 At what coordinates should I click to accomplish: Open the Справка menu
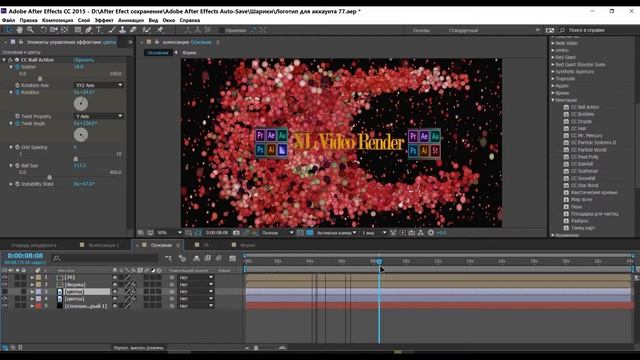pyautogui.click(x=189, y=20)
